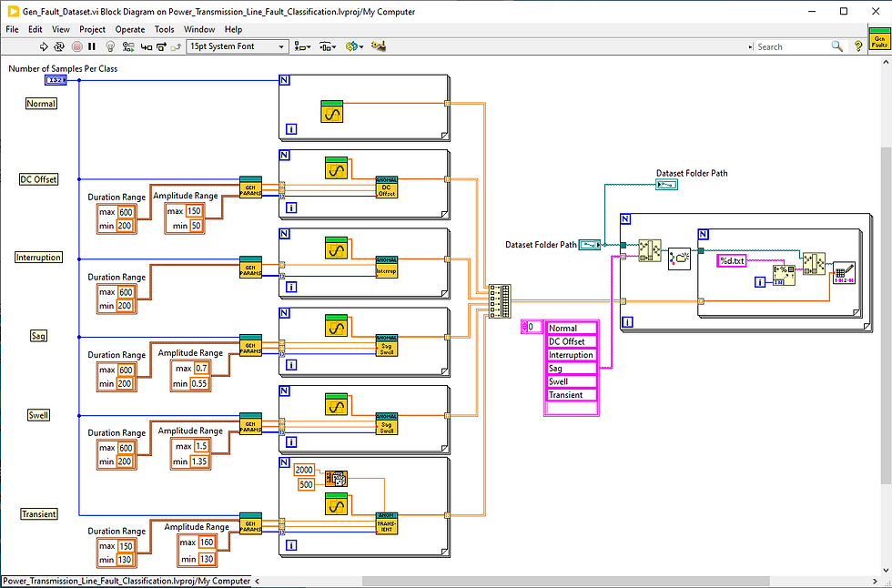892x588 pixels.
Task: Open the Align Objects dropdown
Action: [302, 46]
